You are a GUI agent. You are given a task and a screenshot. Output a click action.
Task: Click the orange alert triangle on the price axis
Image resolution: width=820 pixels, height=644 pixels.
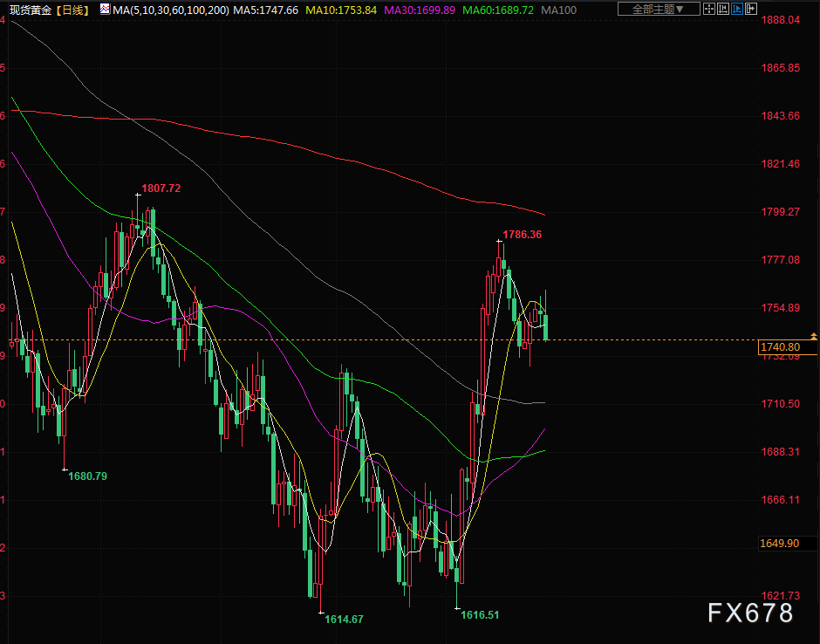[x=814, y=336]
